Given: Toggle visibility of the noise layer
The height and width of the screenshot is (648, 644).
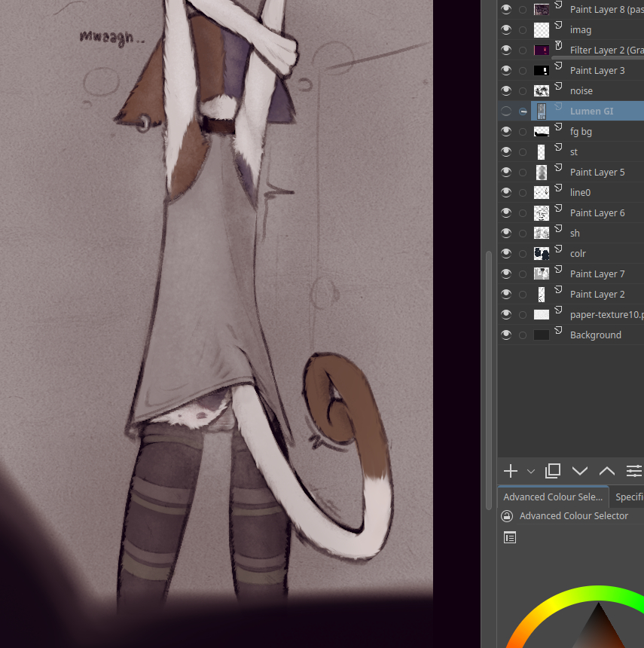Looking at the screenshot, I should [505, 90].
